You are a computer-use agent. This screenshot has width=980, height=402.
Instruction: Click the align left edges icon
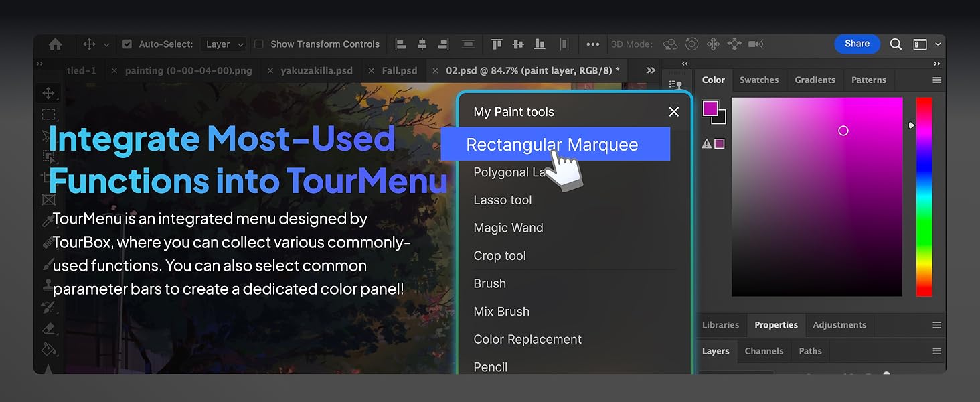pyautogui.click(x=401, y=44)
